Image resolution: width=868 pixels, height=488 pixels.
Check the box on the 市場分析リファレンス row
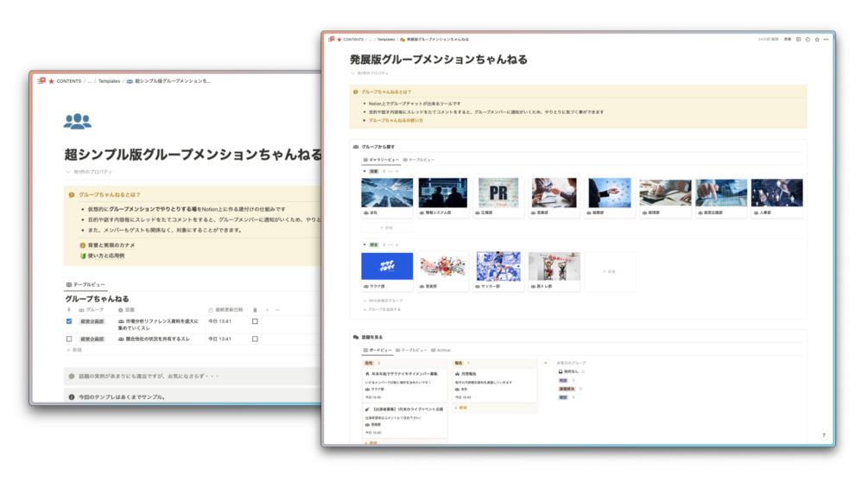point(69,321)
